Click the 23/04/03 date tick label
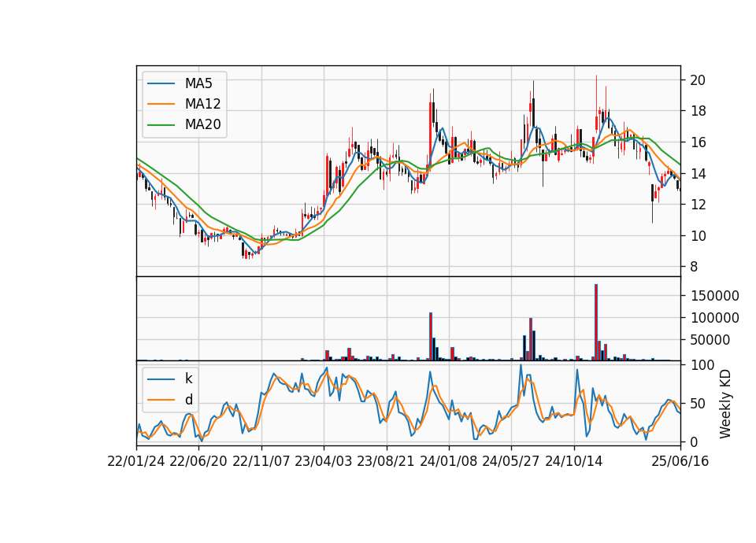This screenshot has width=756, height=543. click(x=324, y=461)
